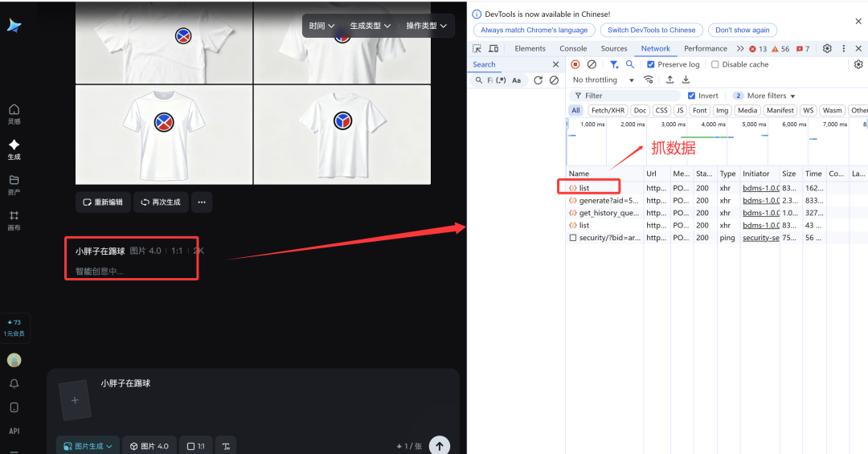868x454 pixels.
Task: Click Switch DevTools to Chinese
Action: [x=651, y=30]
